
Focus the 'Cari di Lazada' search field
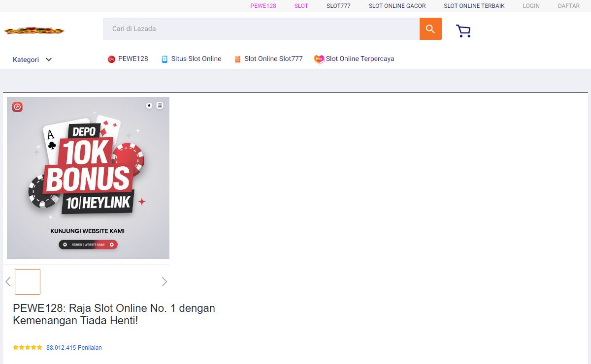[261, 29]
